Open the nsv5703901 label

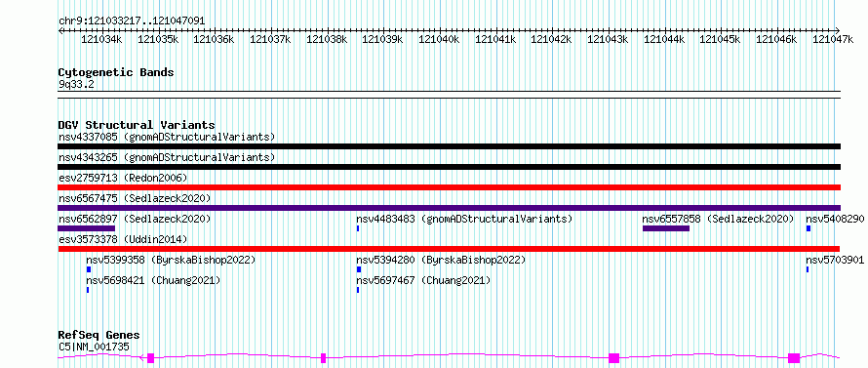point(835,260)
